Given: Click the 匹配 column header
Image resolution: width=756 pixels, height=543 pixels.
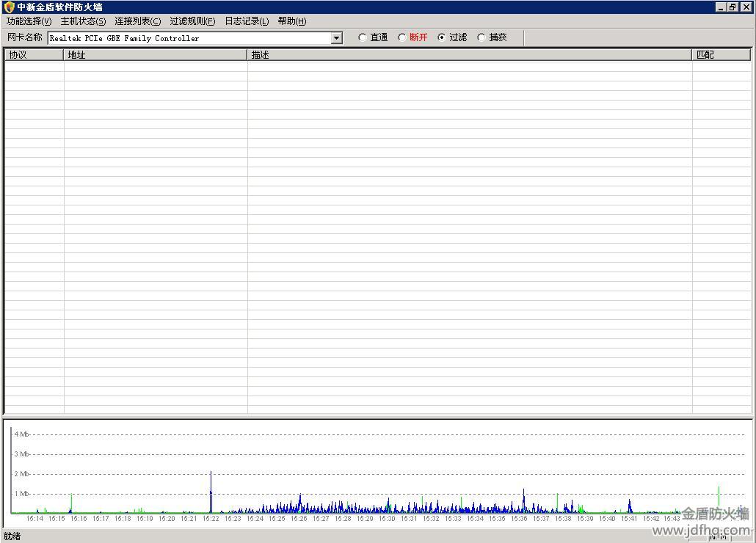Looking at the screenshot, I should click(x=721, y=55).
